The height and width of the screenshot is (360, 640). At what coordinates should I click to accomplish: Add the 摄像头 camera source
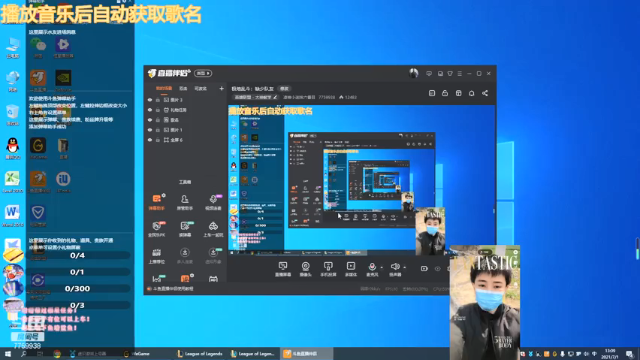coord(305,269)
